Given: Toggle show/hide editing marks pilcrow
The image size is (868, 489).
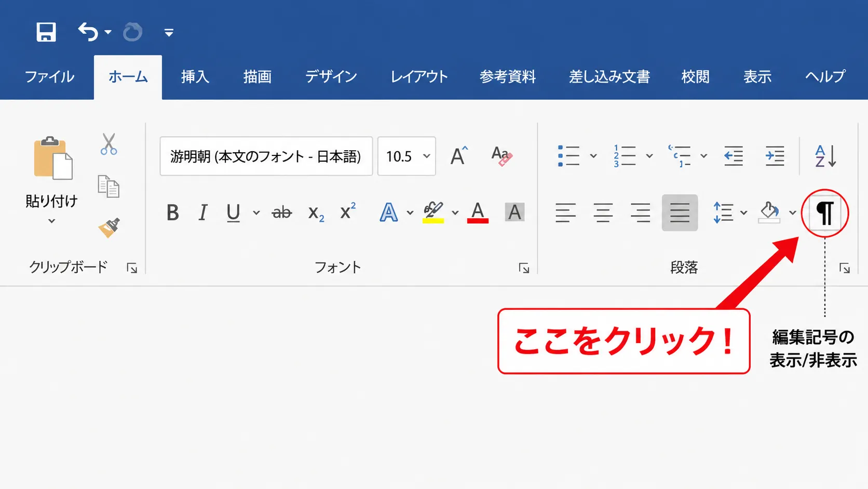Looking at the screenshot, I should pos(825,213).
